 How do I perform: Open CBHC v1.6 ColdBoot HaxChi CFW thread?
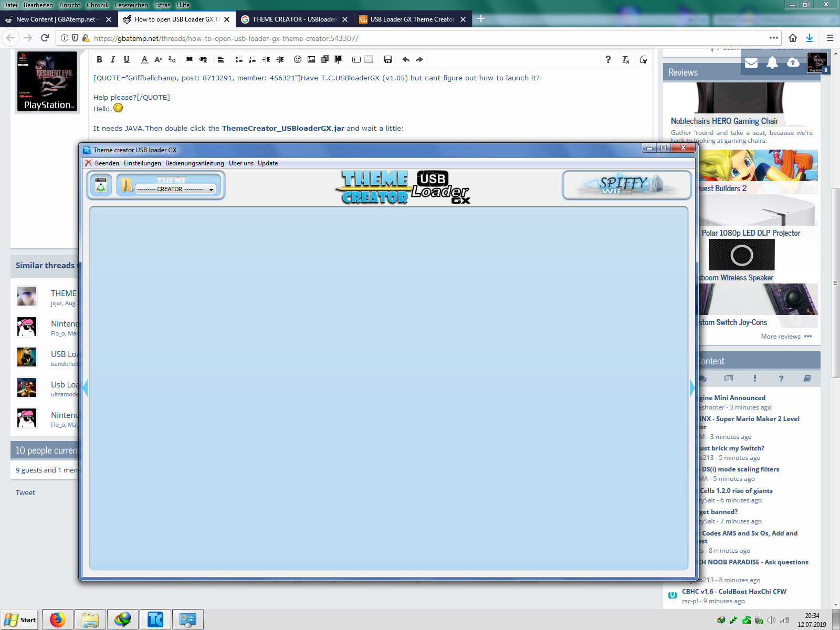pyautogui.click(x=734, y=592)
